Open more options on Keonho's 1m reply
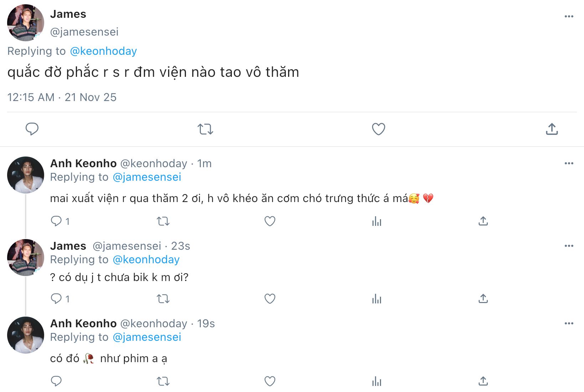This screenshot has height=392, width=584. point(569,163)
